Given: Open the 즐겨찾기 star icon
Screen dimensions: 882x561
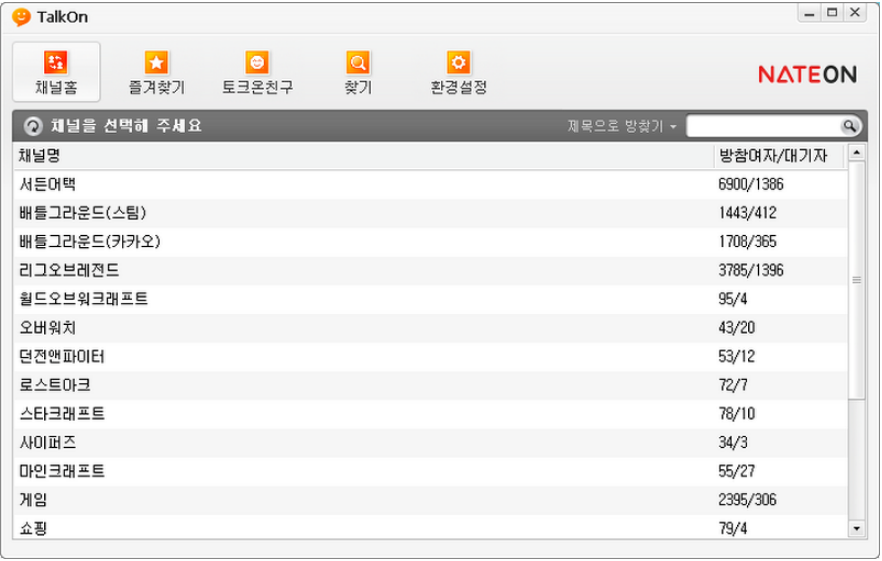Looking at the screenshot, I should pos(156,62).
